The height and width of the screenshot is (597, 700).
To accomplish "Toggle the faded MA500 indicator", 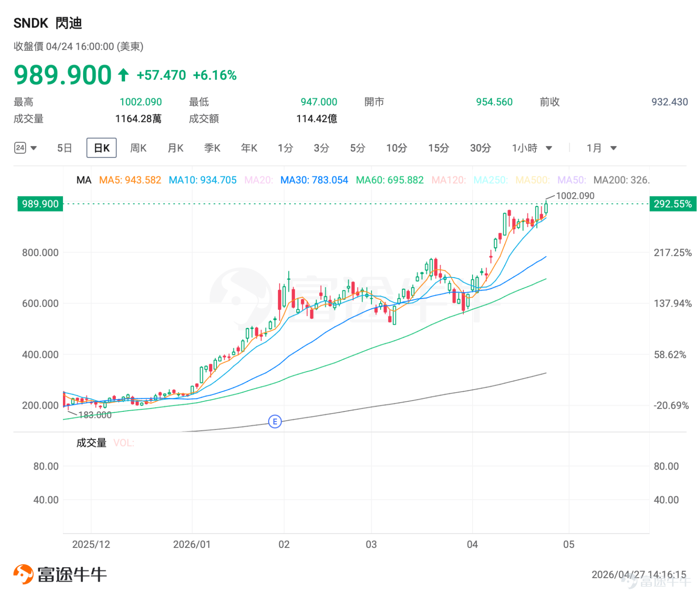I will click(x=532, y=180).
